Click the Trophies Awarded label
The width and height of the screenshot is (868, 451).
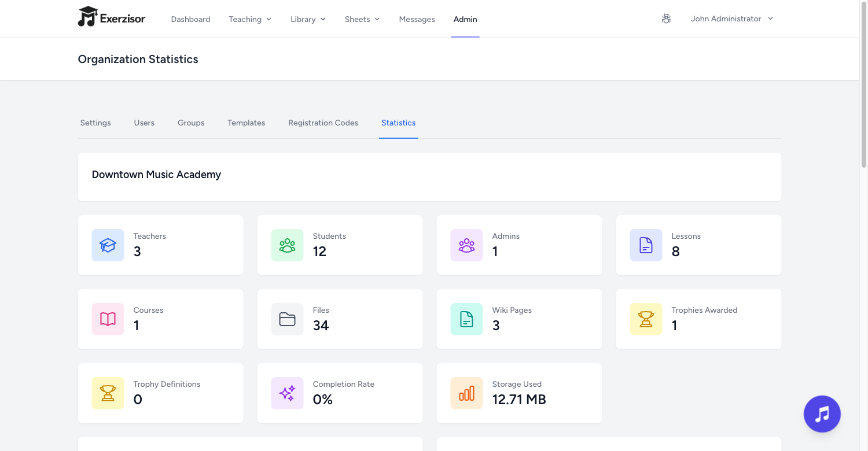coord(704,310)
